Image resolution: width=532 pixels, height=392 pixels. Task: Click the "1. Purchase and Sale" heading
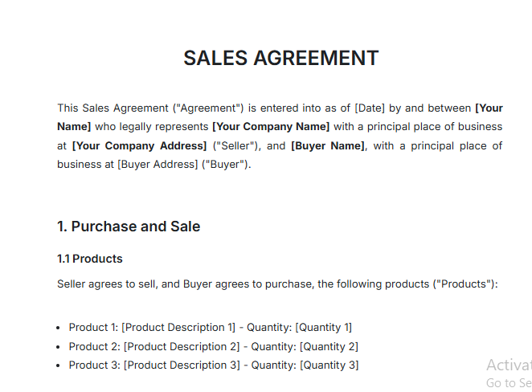tap(129, 227)
